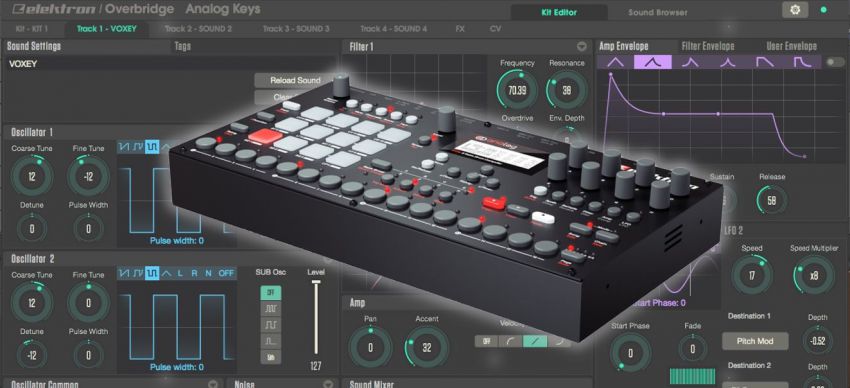Show the Filter Envelope tab
Screen dimensions: 850x388
(707, 47)
